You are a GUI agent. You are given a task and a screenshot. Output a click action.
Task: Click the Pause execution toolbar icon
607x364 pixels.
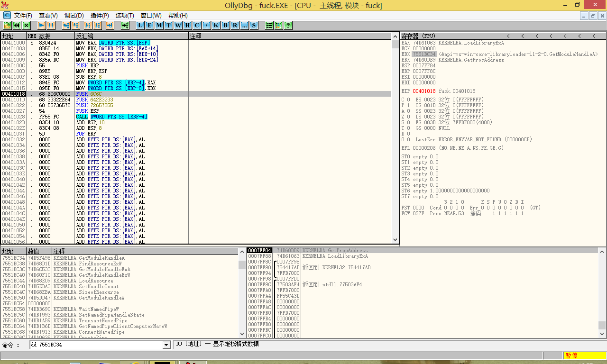(x=51, y=25)
